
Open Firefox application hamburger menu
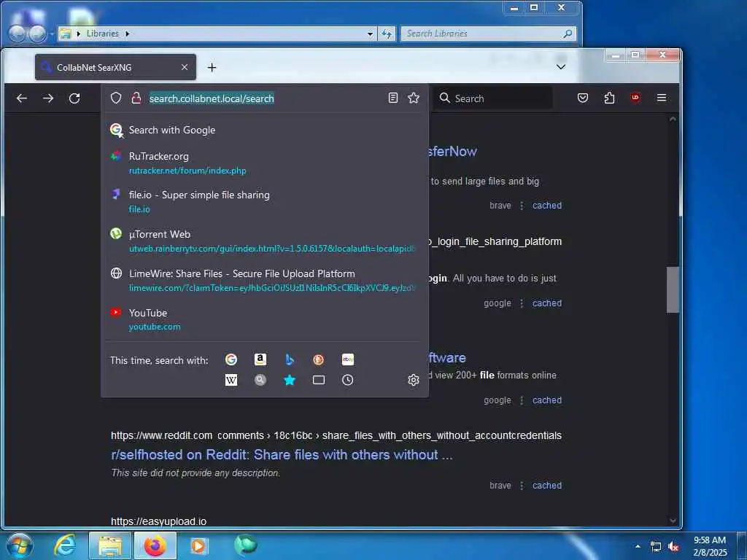pyautogui.click(x=662, y=98)
